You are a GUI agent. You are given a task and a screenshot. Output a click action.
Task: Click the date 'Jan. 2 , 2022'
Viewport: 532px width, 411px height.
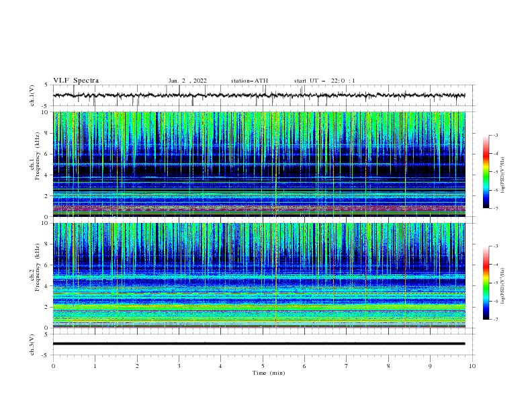187,81
